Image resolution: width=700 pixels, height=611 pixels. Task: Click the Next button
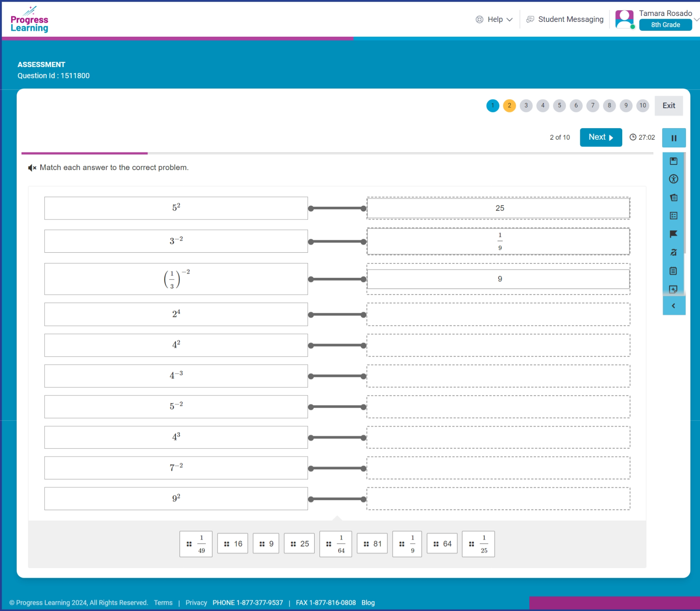coord(601,137)
